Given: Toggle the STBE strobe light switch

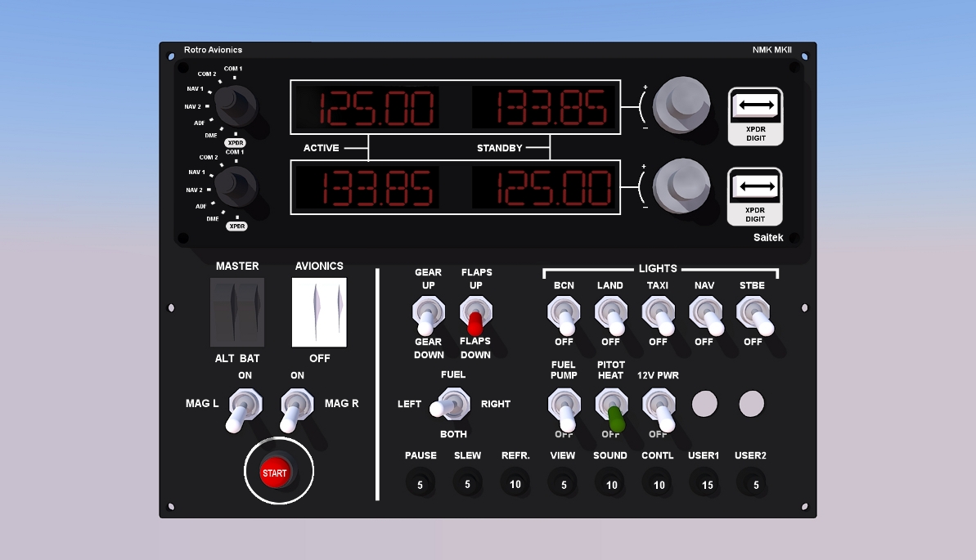Looking at the screenshot, I should click(754, 315).
